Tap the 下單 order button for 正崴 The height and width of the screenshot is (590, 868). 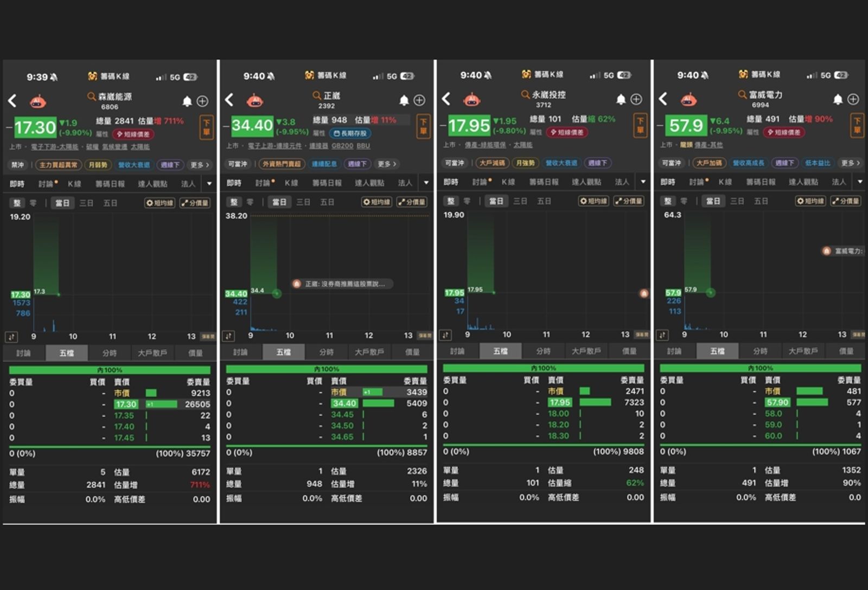(x=423, y=127)
